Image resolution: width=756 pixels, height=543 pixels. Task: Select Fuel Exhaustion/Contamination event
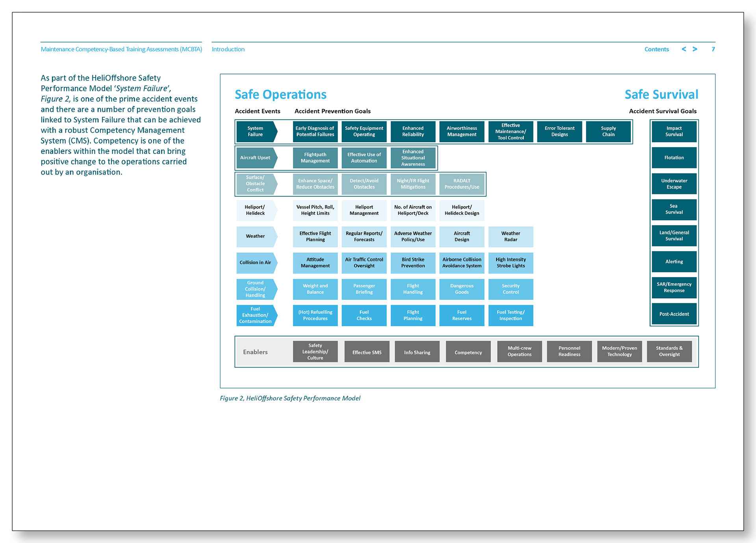(x=256, y=315)
